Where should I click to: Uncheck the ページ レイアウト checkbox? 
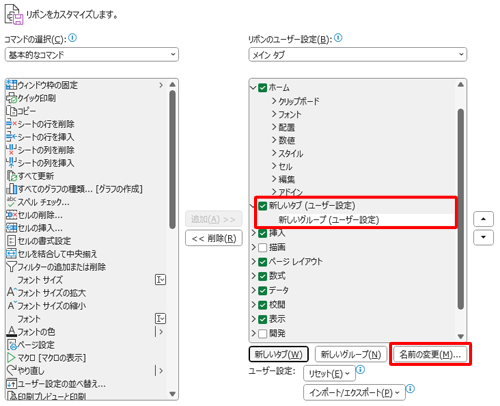(x=263, y=262)
